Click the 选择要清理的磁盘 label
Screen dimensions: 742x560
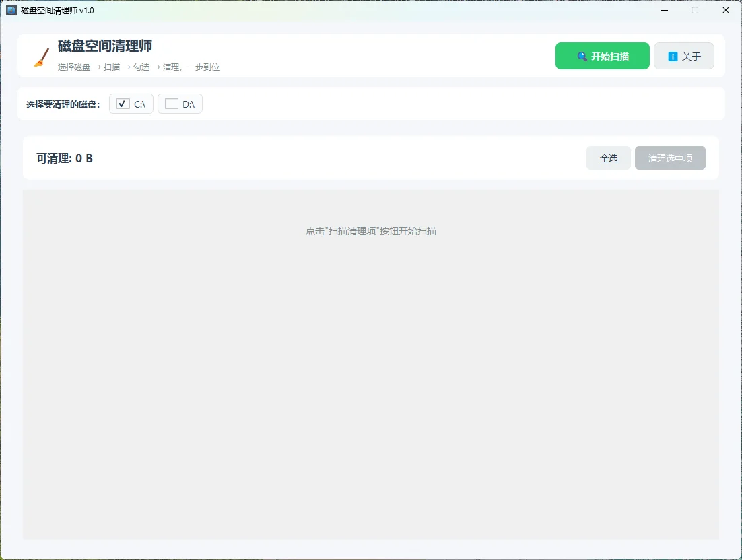click(x=63, y=104)
